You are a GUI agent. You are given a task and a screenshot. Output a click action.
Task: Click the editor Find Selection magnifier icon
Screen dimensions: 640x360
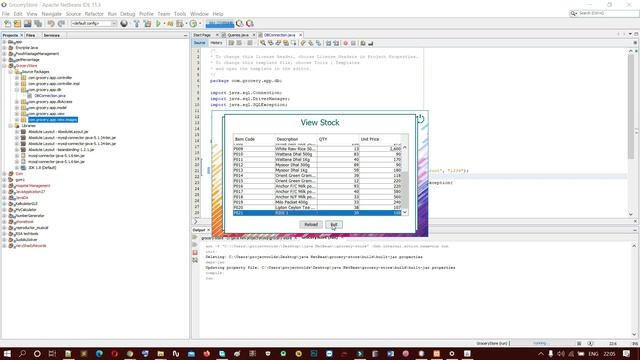(x=263, y=43)
